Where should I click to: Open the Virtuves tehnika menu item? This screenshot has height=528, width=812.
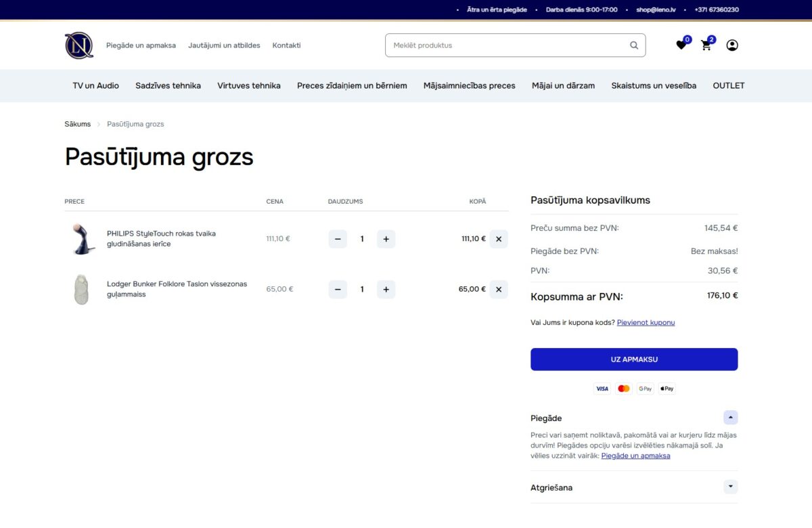[x=248, y=85]
